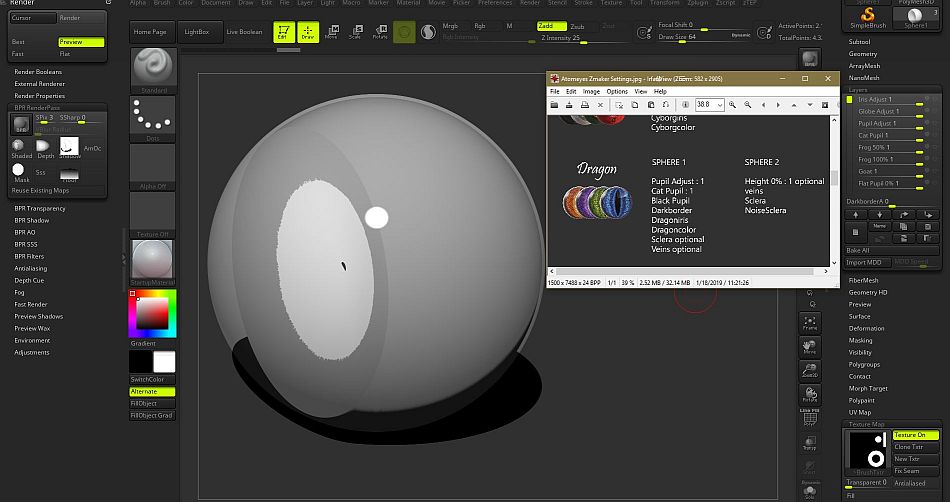Toggle the Rgb mode button
Screen dimensions: 950x502
(480, 26)
